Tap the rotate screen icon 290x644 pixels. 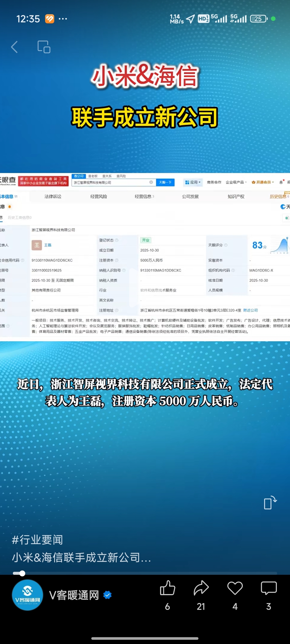tap(270, 502)
